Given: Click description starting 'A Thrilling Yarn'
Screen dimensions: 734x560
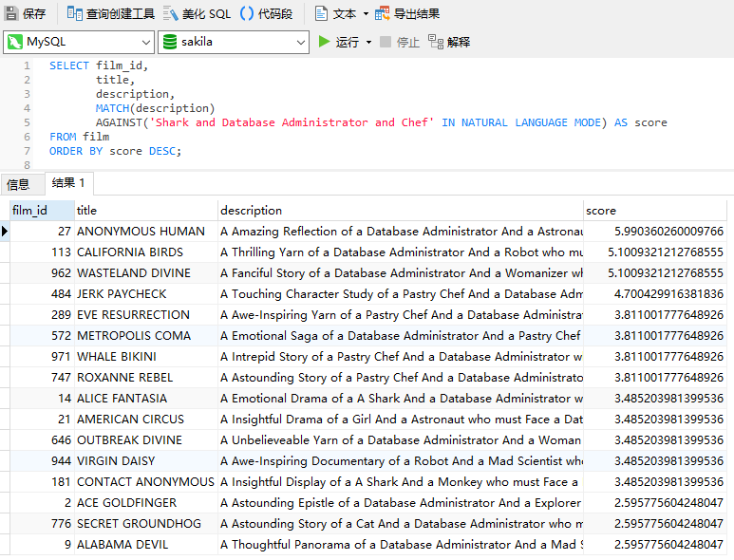Looking at the screenshot, I should coord(401,252).
